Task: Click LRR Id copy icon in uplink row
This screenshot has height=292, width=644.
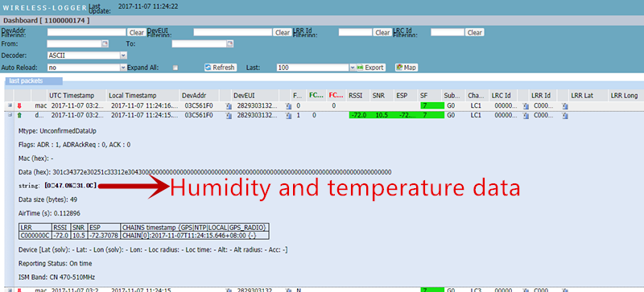Action: tap(565, 116)
